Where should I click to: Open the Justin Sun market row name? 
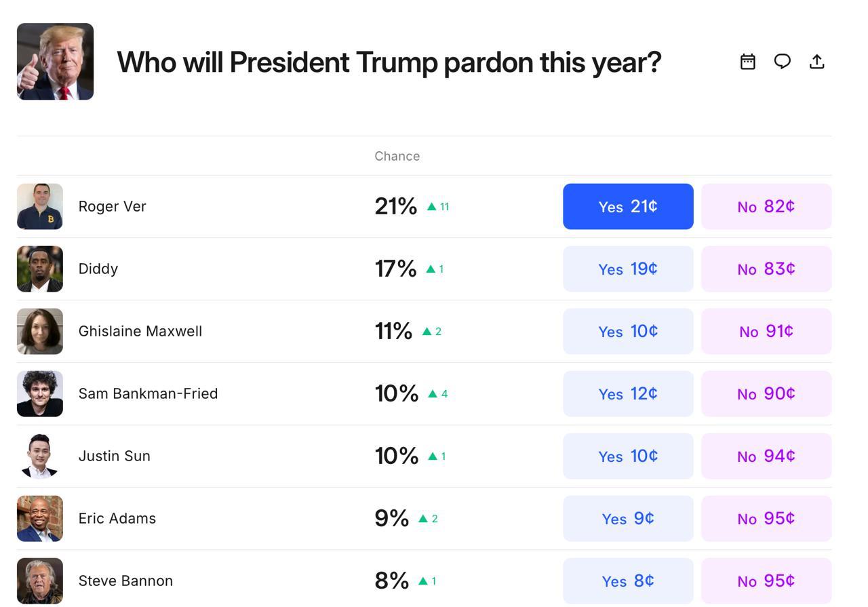(114, 456)
